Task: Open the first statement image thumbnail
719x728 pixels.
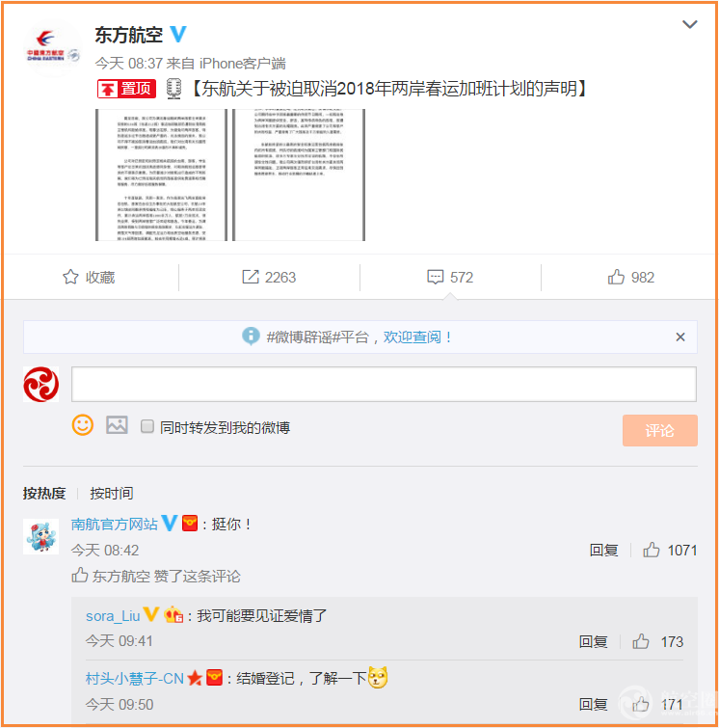Action: (161, 175)
